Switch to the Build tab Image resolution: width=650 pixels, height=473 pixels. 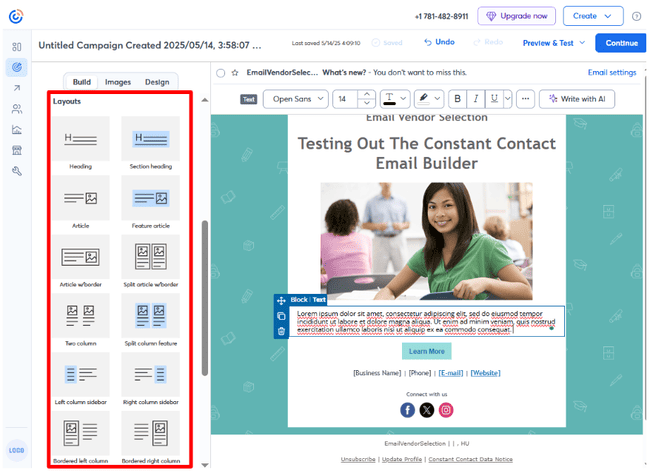pyautogui.click(x=82, y=82)
